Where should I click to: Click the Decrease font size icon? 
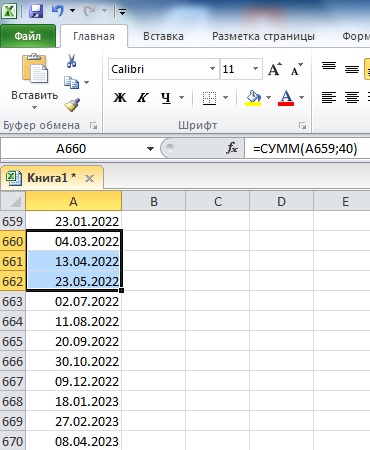(296, 69)
